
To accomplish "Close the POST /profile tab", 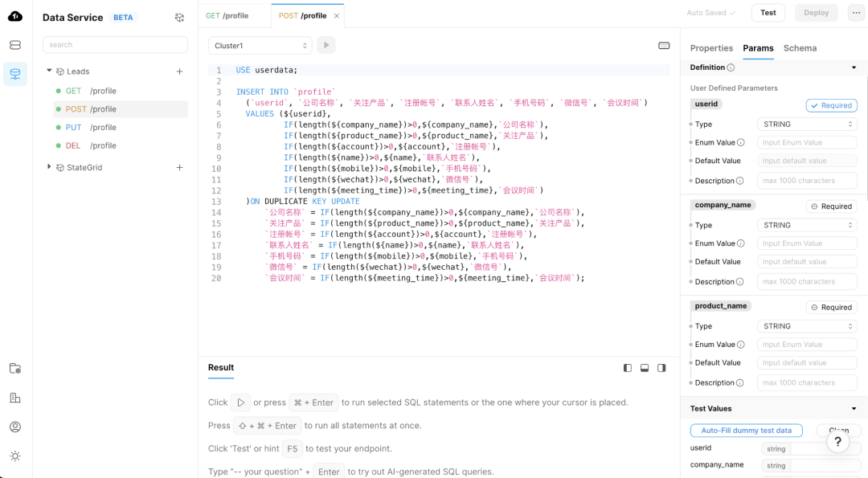I will click(x=336, y=16).
